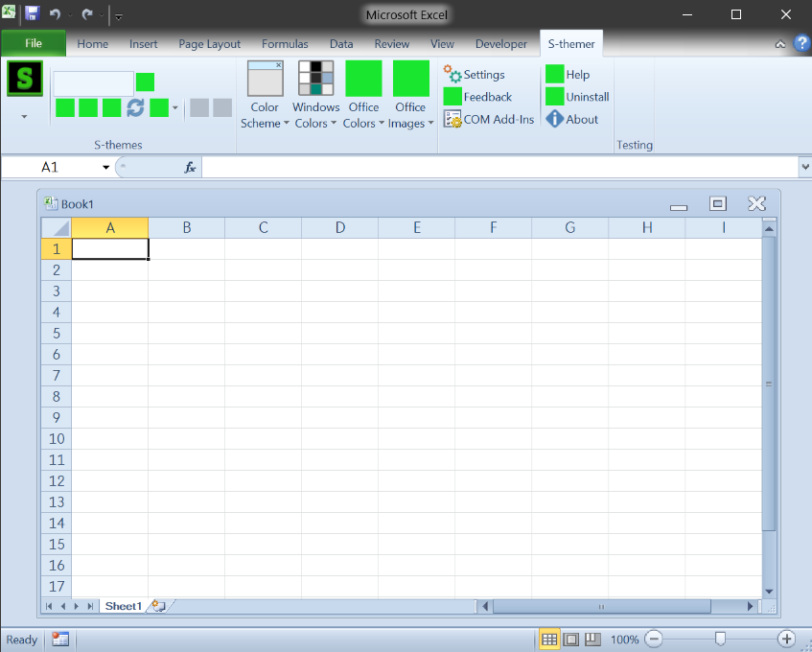Click the Excel application icon in title bar
The height and width of the screenshot is (652, 812).
(x=9, y=12)
